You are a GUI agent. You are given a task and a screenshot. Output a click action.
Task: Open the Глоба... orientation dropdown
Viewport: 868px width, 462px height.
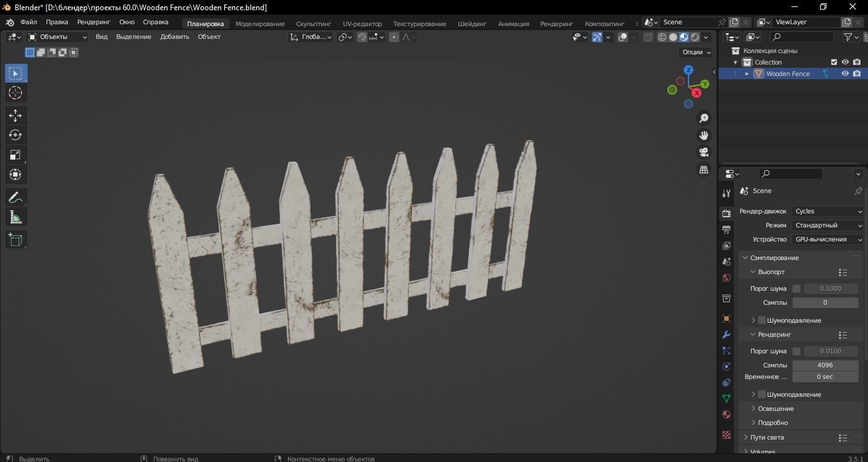[311, 37]
